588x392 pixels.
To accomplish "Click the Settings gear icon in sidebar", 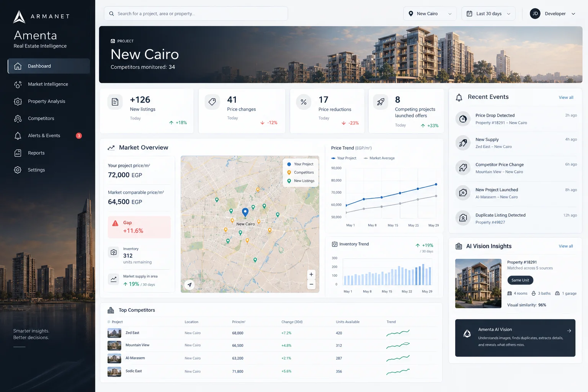I will click(18, 170).
